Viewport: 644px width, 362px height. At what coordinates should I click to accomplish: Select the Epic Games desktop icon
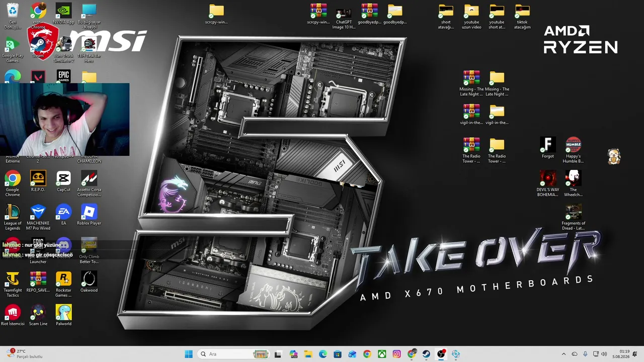(x=63, y=76)
